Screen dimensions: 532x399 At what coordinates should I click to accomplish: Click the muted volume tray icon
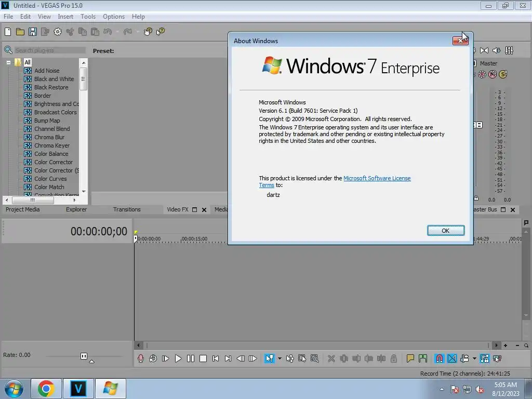tap(480, 390)
